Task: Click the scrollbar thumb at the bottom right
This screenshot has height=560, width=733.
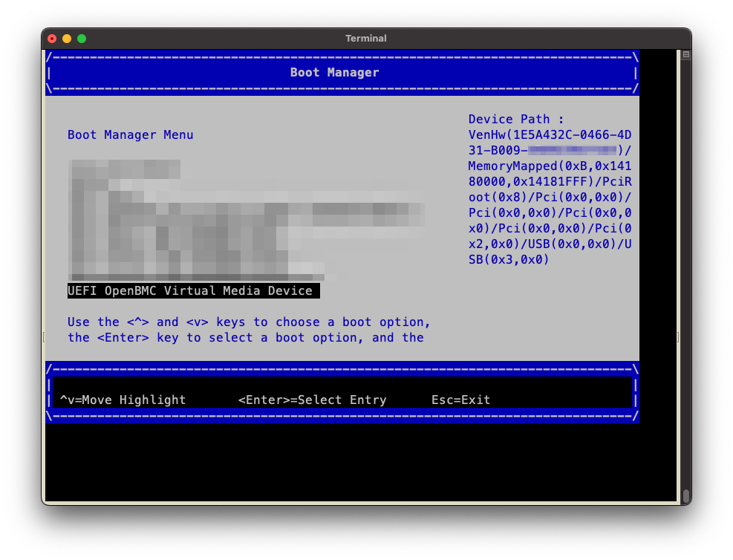Action: point(686,495)
